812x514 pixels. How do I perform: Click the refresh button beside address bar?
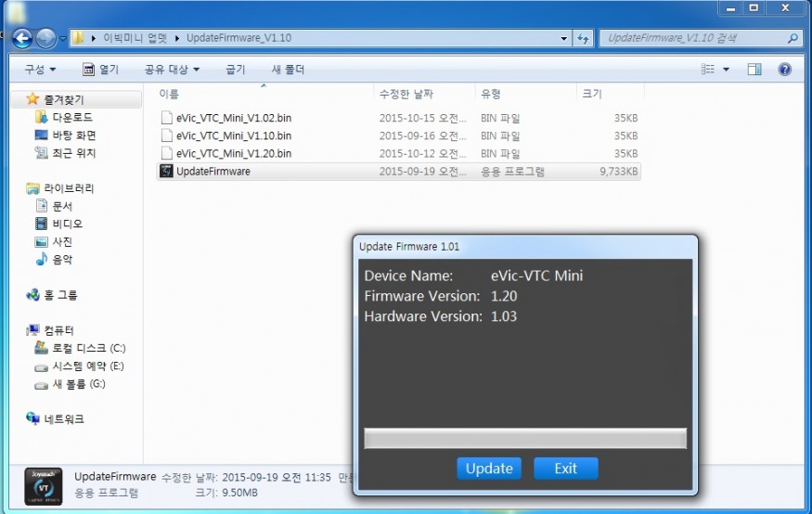click(583, 38)
